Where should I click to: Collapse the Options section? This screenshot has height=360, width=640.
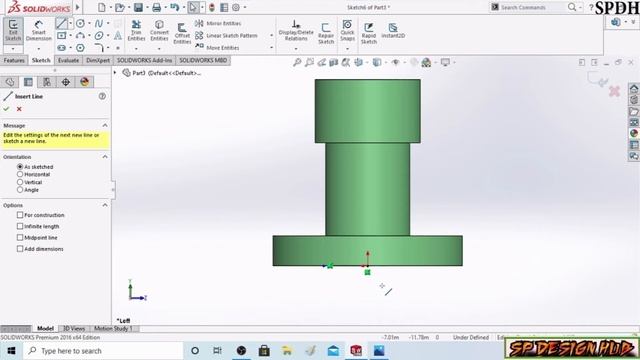(x=105, y=205)
